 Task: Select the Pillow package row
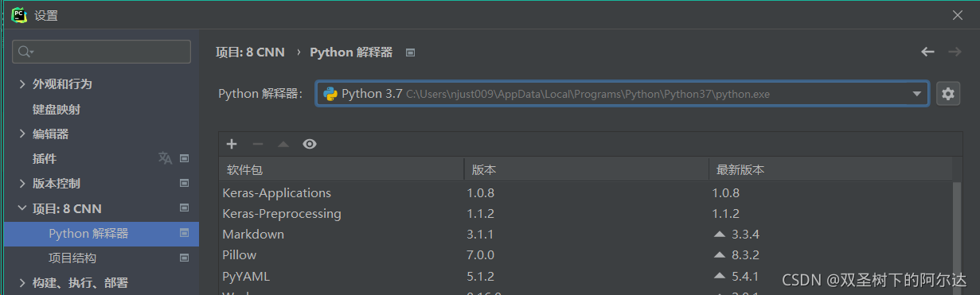[x=585, y=255]
